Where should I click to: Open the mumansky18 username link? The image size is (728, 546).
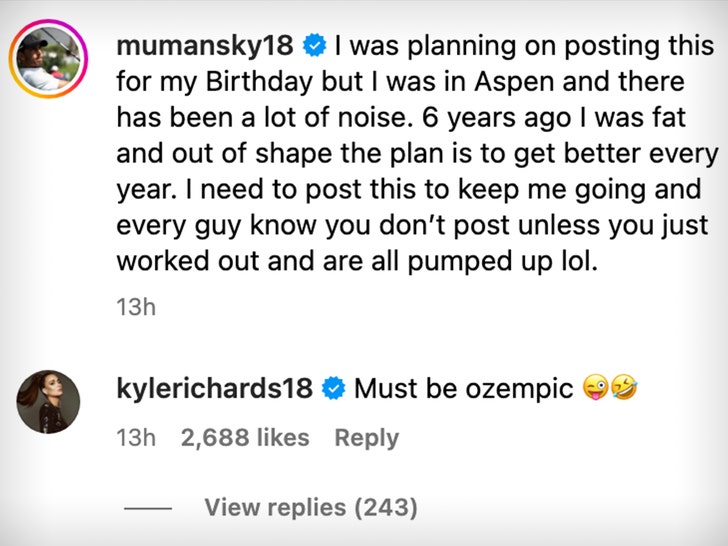205,46
